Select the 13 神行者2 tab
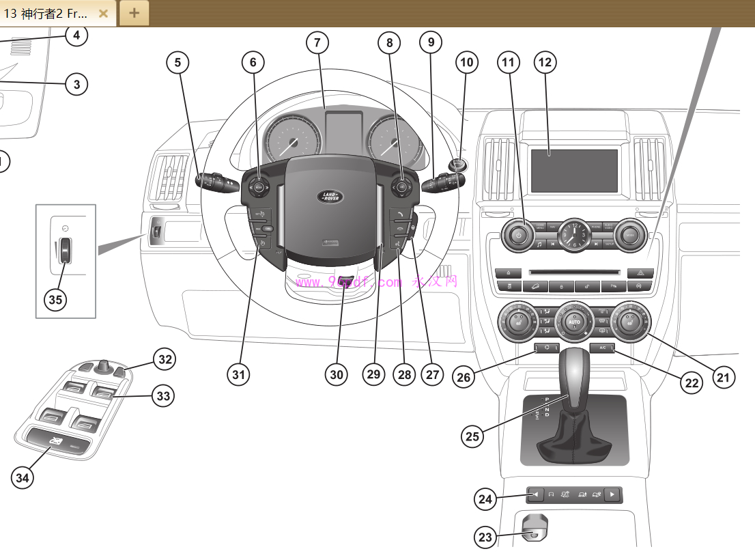Viewport: 755px width, 560px height. pyautogui.click(x=46, y=13)
